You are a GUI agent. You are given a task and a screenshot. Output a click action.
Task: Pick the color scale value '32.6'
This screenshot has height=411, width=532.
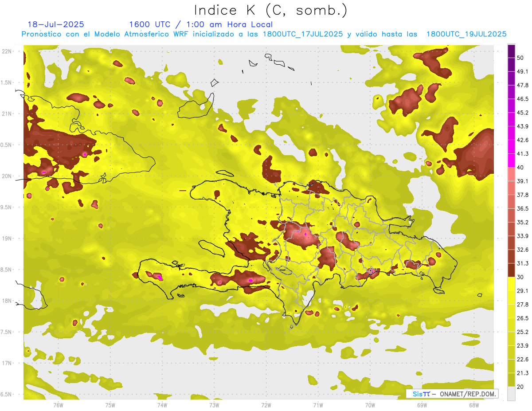523,250
